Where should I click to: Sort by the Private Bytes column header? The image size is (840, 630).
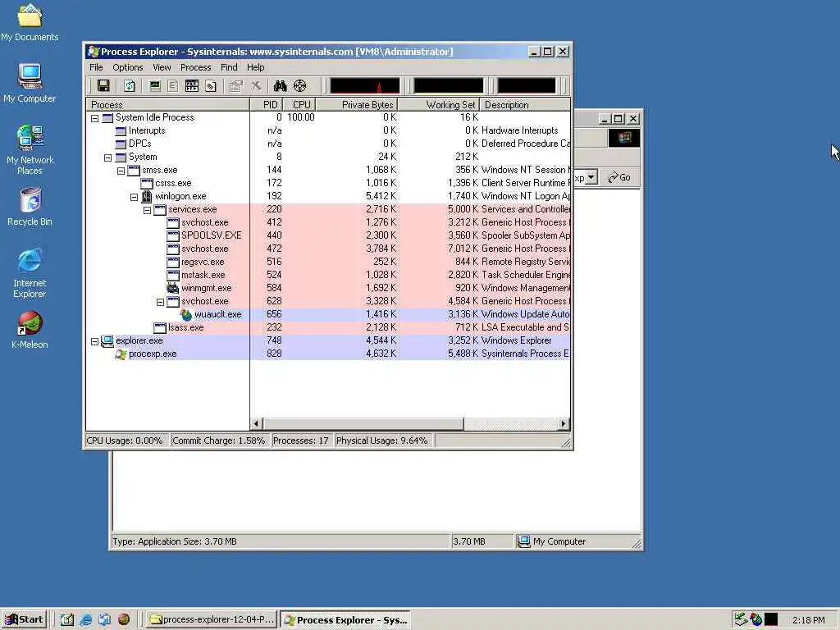point(356,104)
